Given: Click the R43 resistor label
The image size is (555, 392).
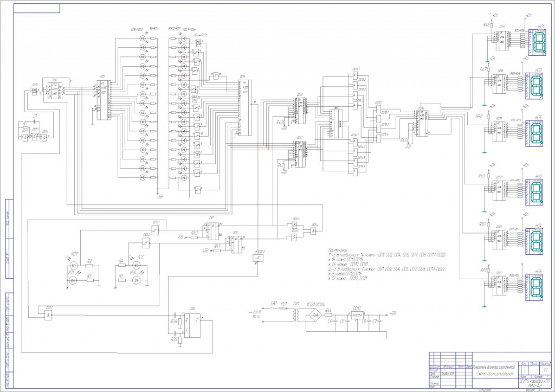Looking at the screenshot, I should coord(280,165).
